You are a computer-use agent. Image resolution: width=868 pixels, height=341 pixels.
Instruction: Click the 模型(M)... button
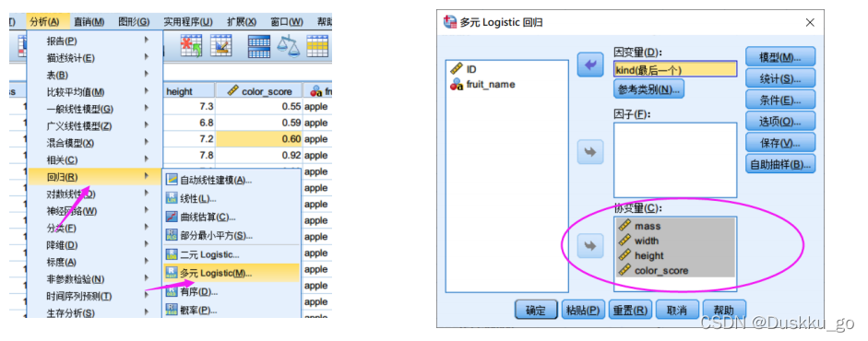(x=780, y=57)
